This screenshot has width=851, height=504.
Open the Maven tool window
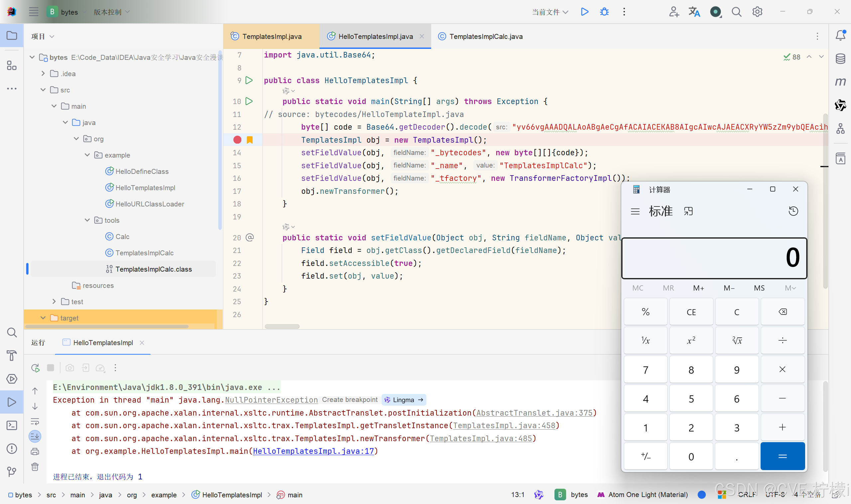coord(840,82)
